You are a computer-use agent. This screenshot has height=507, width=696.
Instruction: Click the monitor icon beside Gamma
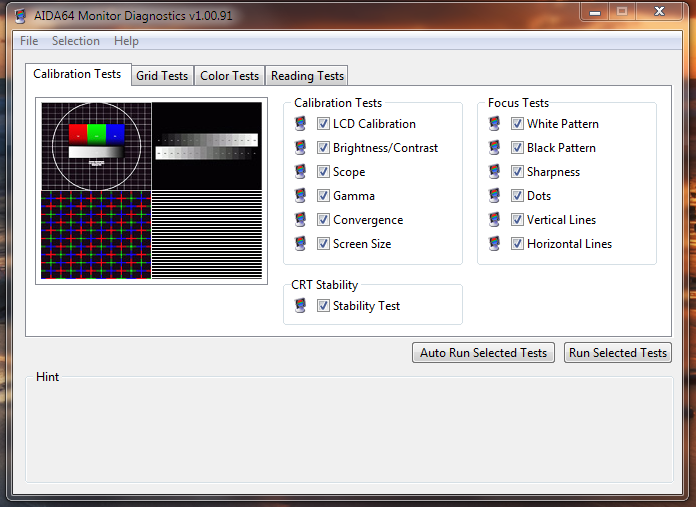point(301,195)
